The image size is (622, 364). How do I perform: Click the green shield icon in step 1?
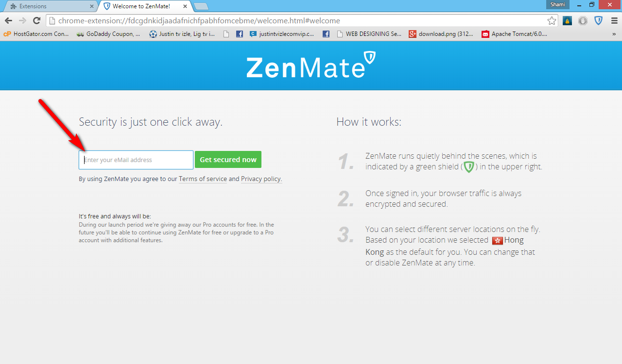[468, 167]
